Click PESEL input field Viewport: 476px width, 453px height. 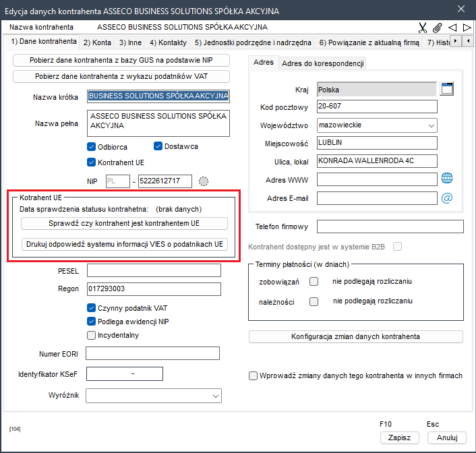pos(154,270)
